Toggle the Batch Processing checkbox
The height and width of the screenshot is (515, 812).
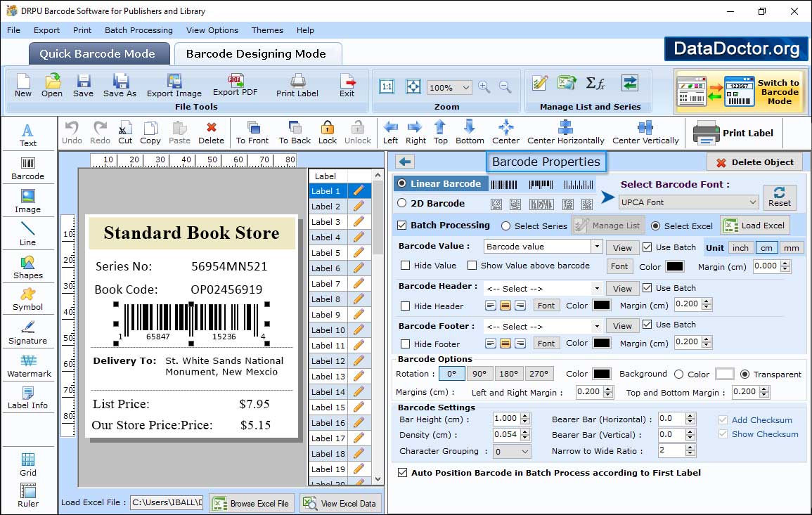click(402, 225)
